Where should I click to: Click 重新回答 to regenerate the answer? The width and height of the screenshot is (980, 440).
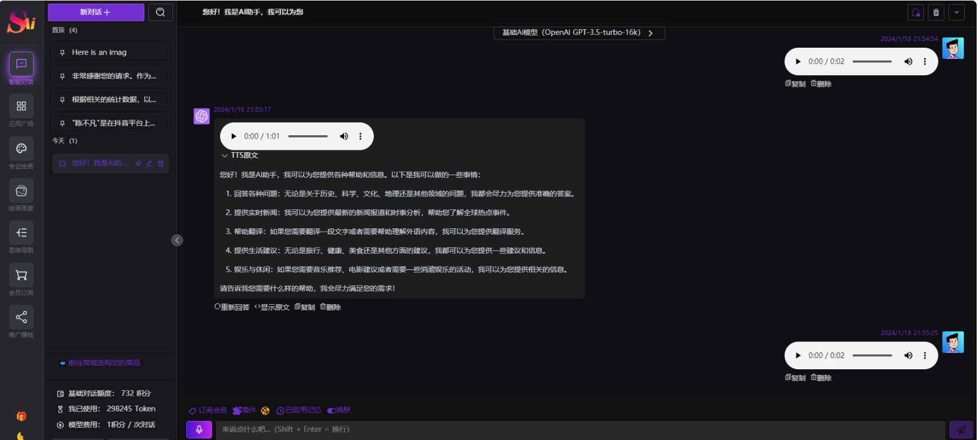232,307
